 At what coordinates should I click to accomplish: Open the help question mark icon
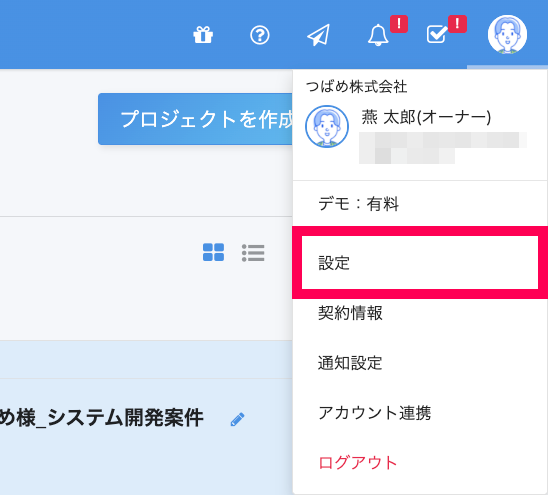pyautogui.click(x=260, y=35)
